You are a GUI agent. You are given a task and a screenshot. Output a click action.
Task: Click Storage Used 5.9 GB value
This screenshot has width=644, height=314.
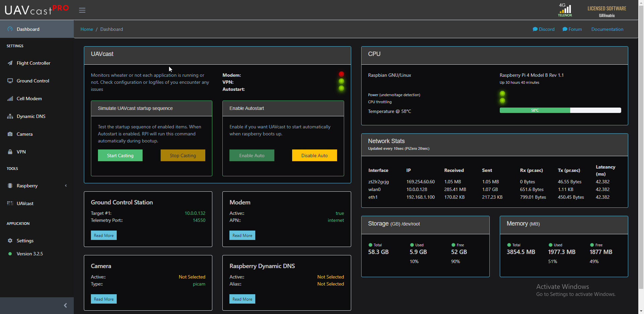pyautogui.click(x=418, y=252)
